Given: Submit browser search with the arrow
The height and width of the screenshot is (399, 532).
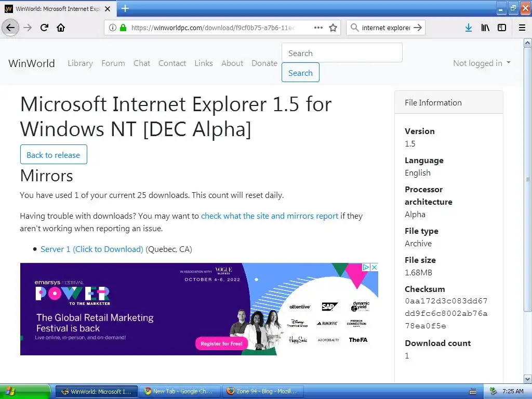Looking at the screenshot, I should (418, 28).
